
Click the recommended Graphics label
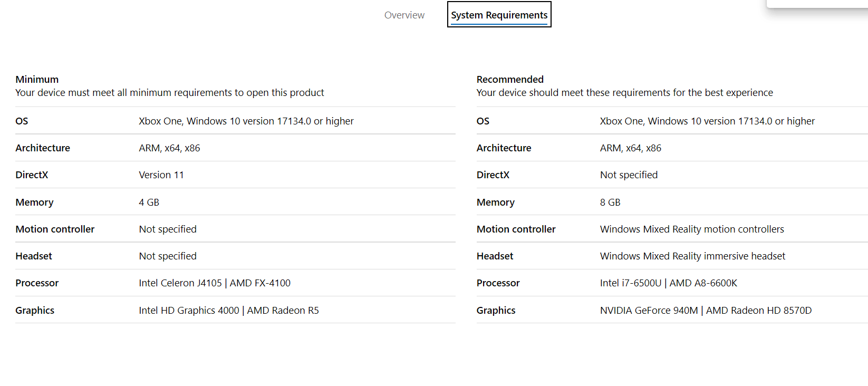pos(496,311)
